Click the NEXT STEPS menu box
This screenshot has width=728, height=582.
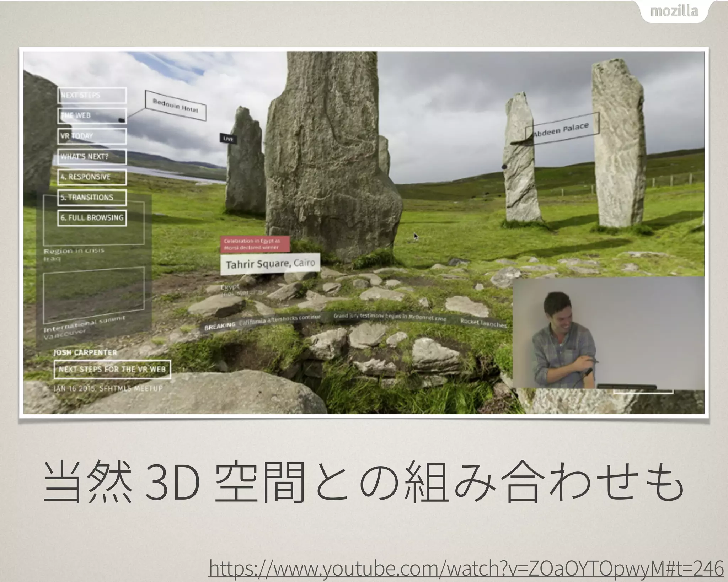[x=92, y=95]
